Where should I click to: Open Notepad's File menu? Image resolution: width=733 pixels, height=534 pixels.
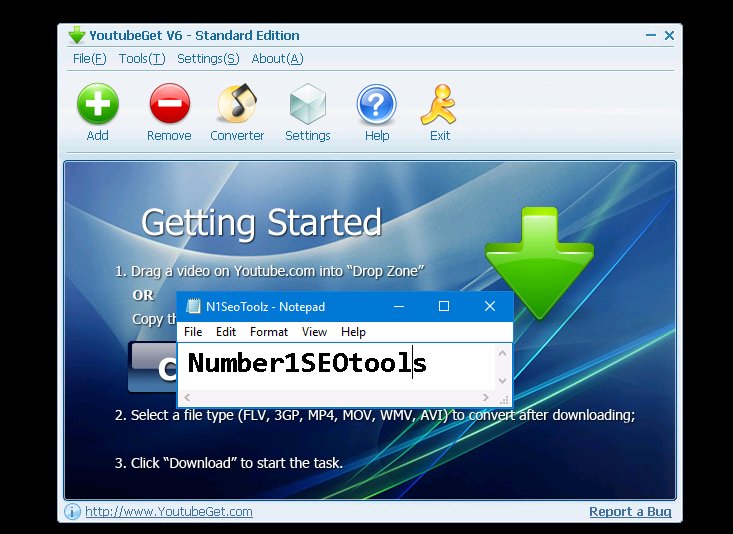tap(193, 332)
